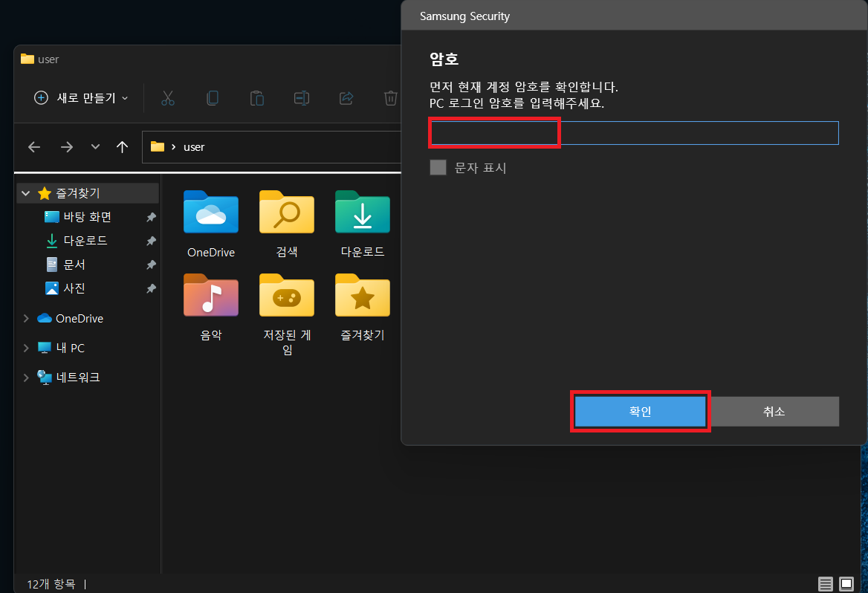Click the 확인 button

click(x=640, y=412)
